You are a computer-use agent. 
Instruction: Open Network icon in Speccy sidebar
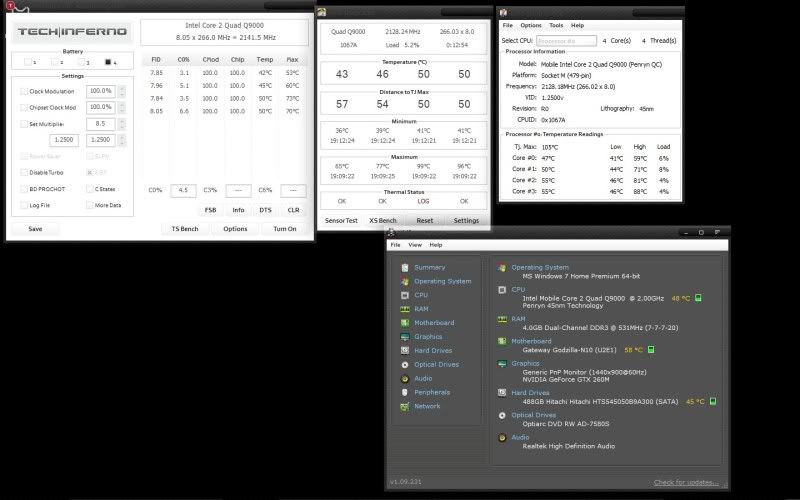point(405,407)
